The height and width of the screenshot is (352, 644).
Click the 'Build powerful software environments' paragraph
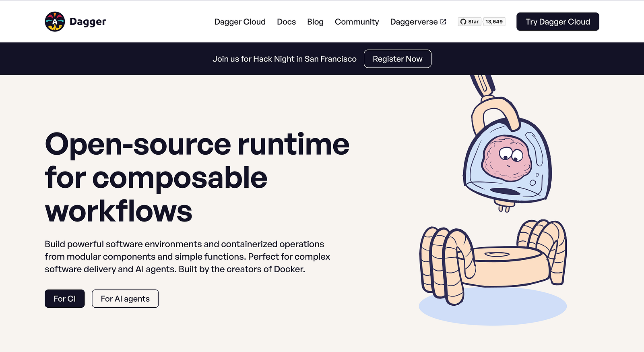pyautogui.click(x=188, y=257)
